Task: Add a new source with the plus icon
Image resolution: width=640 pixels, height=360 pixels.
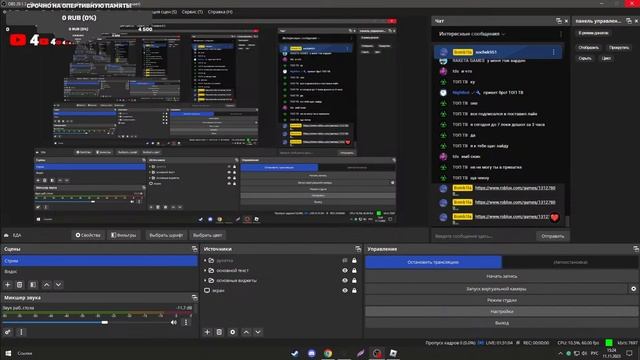Action: pyautogui.click(x=207, y=332)
